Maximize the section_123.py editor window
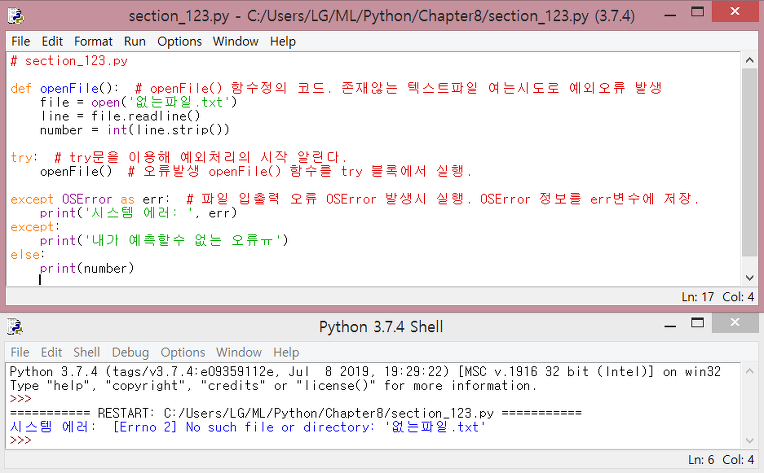The width and height of the screenshot is (764, 473). 697,12
